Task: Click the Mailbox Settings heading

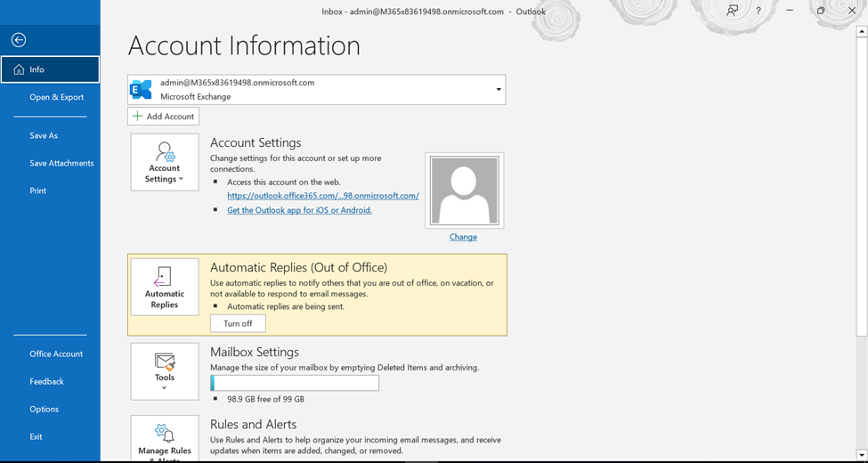Action: pos(255,353)
